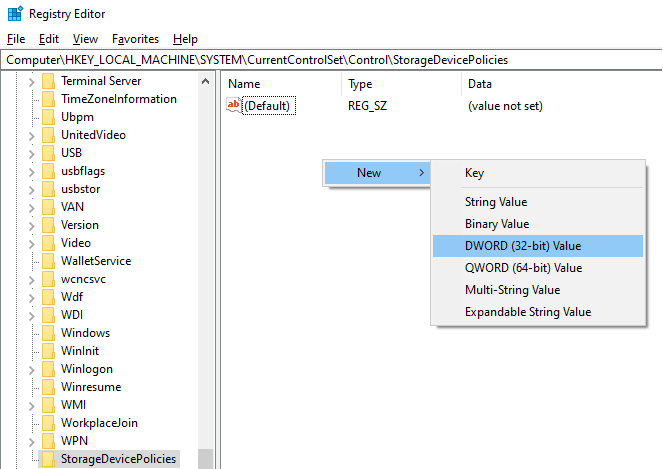663x469 pixels.
Task: Click the registry path address bar
Action: coord(330,60)
